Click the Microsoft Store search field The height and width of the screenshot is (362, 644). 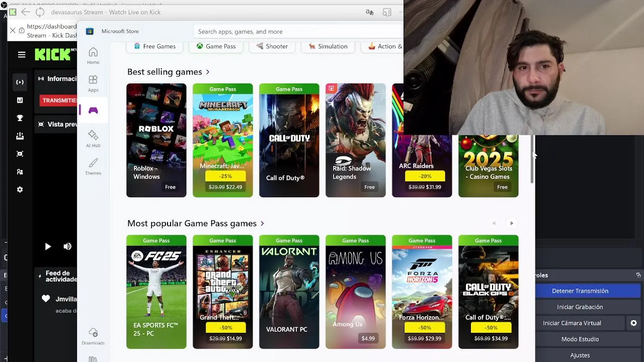click(x=299, y=31)
